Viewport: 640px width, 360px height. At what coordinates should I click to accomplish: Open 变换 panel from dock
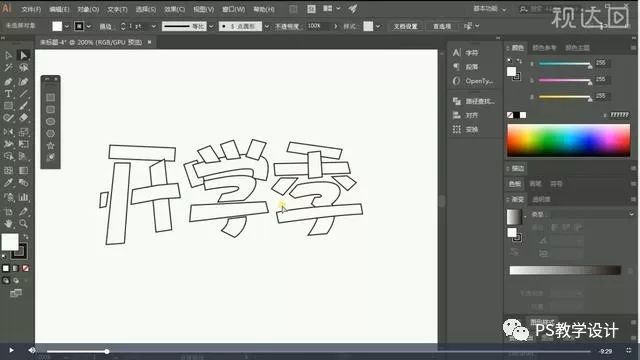point(466,130)
